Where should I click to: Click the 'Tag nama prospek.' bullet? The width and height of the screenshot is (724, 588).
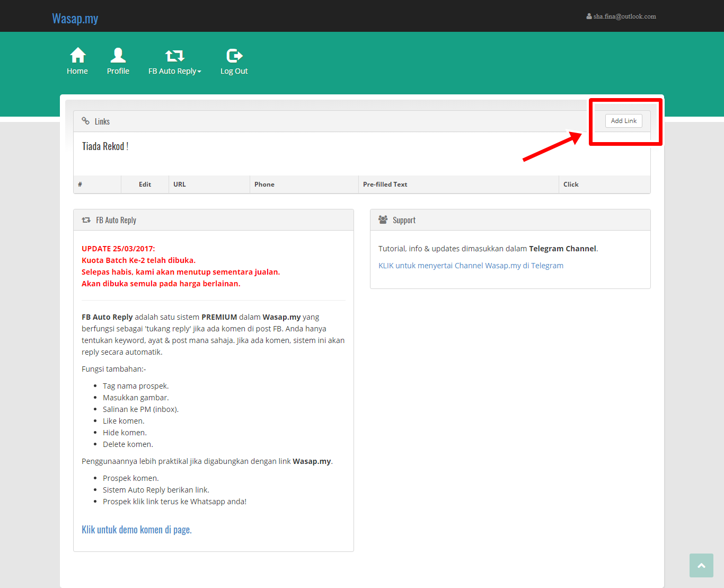pos(136,386)
